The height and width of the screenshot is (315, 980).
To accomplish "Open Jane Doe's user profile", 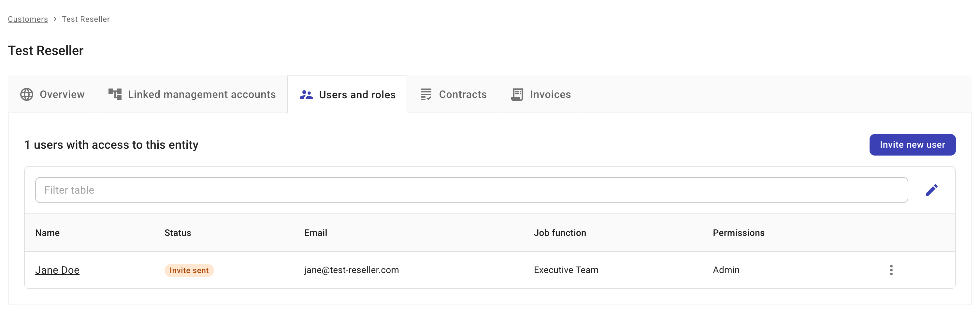I will (x=57, y=270).
